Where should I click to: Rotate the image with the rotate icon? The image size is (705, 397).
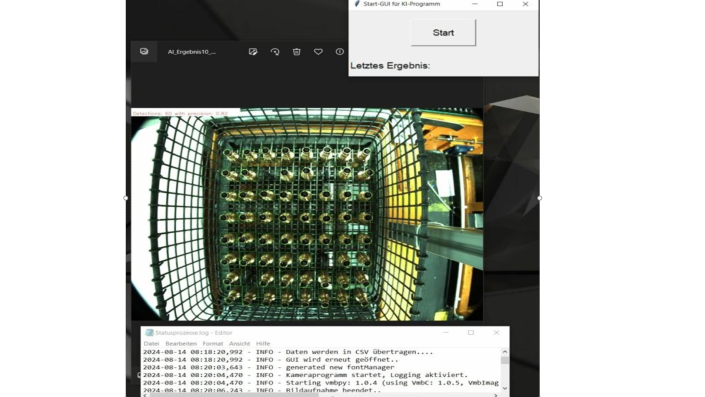click(275, 52)
